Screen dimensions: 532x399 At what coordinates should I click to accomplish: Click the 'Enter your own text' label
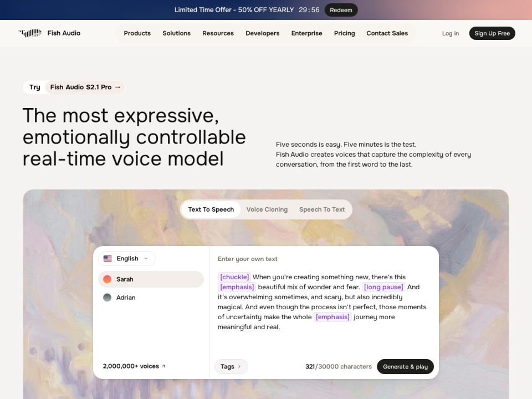pyautogui.click(x=247, y=259)
